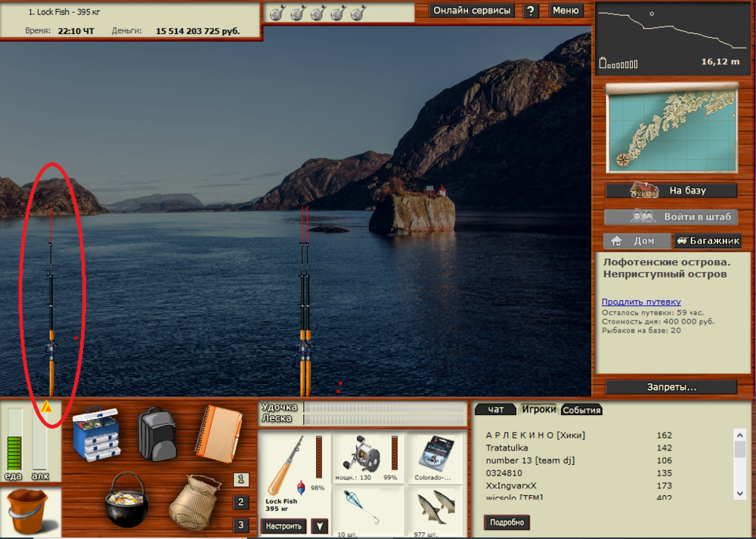Open the Меню menu
756x539 pixels.
click(x=565, y=11)
